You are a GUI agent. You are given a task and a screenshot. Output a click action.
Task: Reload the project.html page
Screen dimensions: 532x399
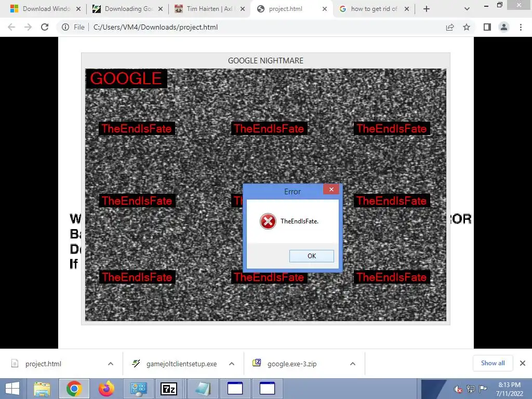pyautogui.click(x=45, y=27)
